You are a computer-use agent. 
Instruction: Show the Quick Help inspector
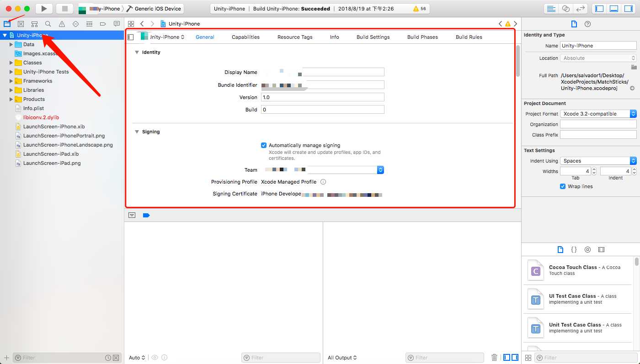tap(588, 24)
